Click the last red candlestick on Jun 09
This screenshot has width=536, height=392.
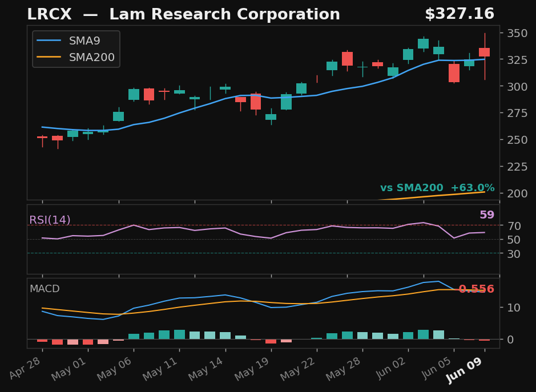click(x=485, y=52)
